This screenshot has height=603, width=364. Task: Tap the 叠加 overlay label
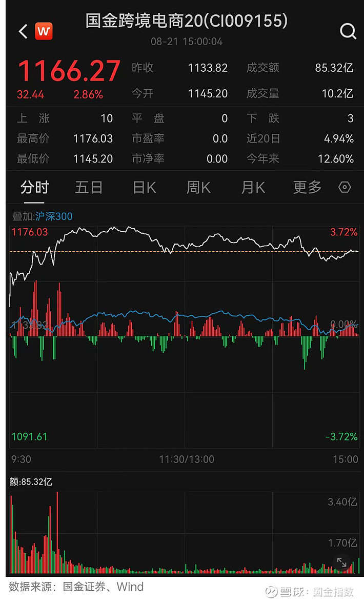[22, 216]
